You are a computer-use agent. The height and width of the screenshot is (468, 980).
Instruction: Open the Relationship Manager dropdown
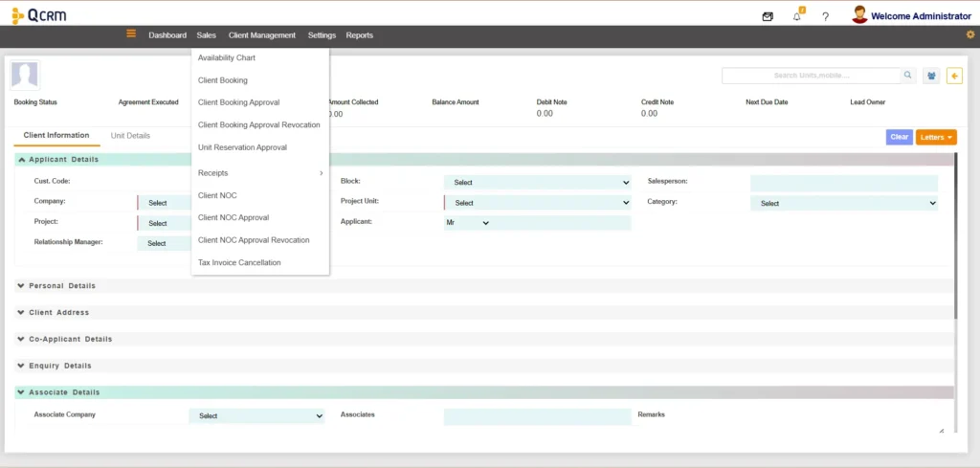pyautogui.click(x=165, y=244)
